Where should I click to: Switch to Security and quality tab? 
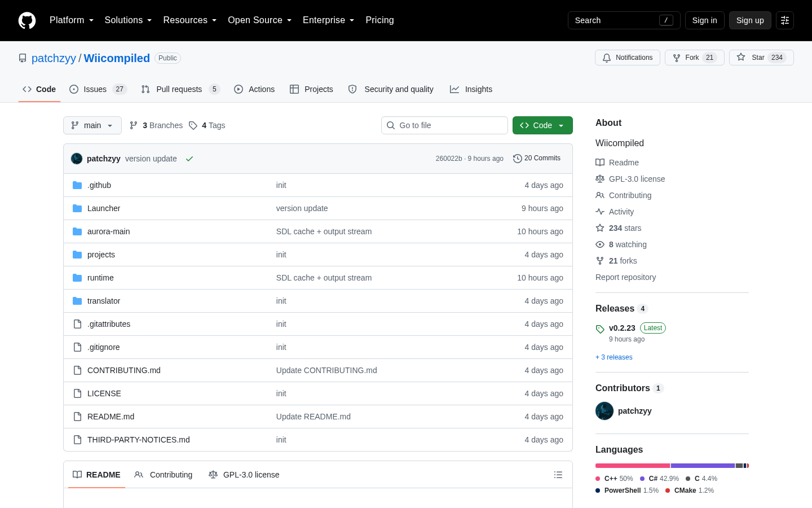pos(391,89)
